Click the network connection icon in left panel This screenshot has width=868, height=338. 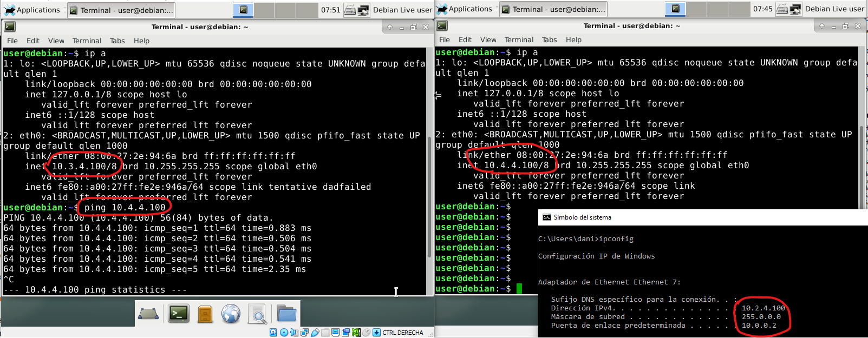[363, 10]
